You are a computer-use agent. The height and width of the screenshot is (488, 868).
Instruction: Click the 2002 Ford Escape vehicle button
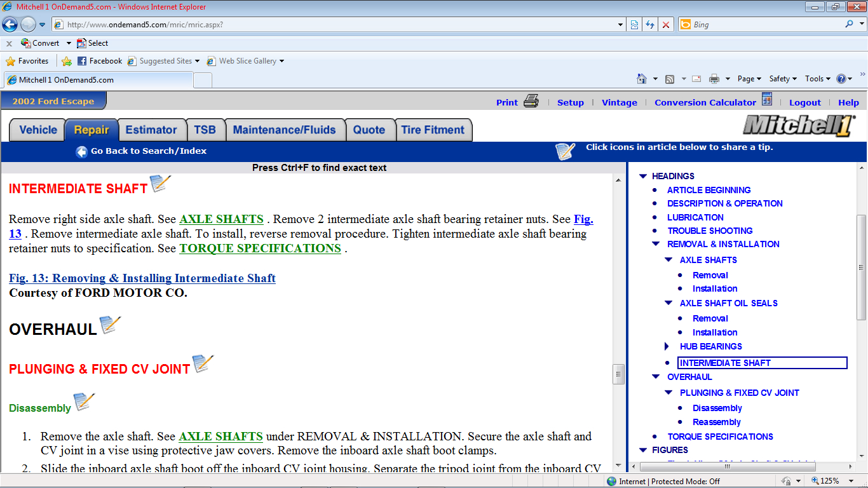click(53, 101)
